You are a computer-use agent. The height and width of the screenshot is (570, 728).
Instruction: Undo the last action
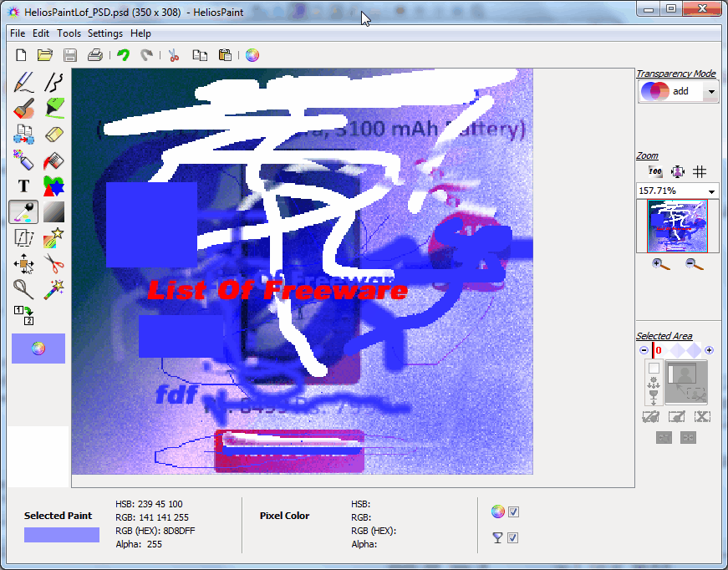(123, 55)
